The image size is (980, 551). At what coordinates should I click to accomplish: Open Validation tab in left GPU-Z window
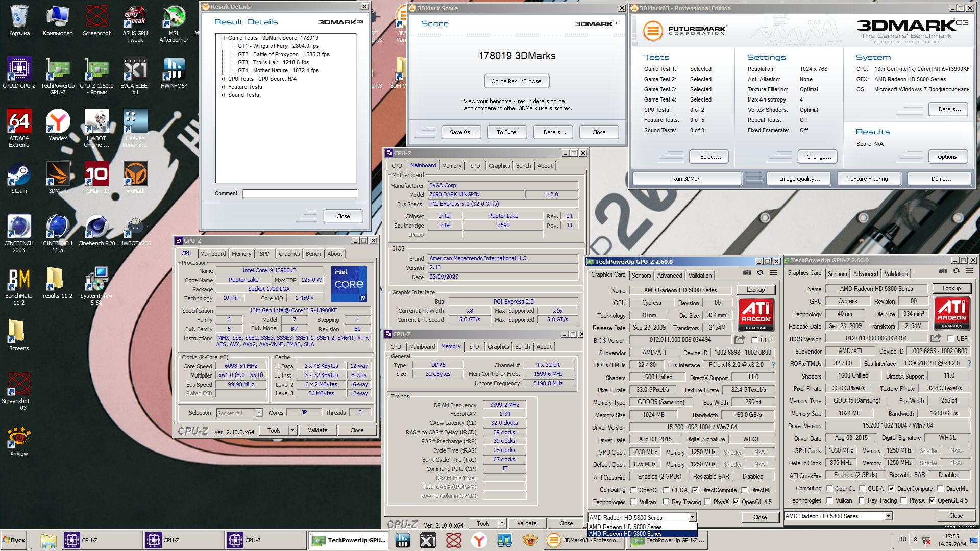(700, 275)
